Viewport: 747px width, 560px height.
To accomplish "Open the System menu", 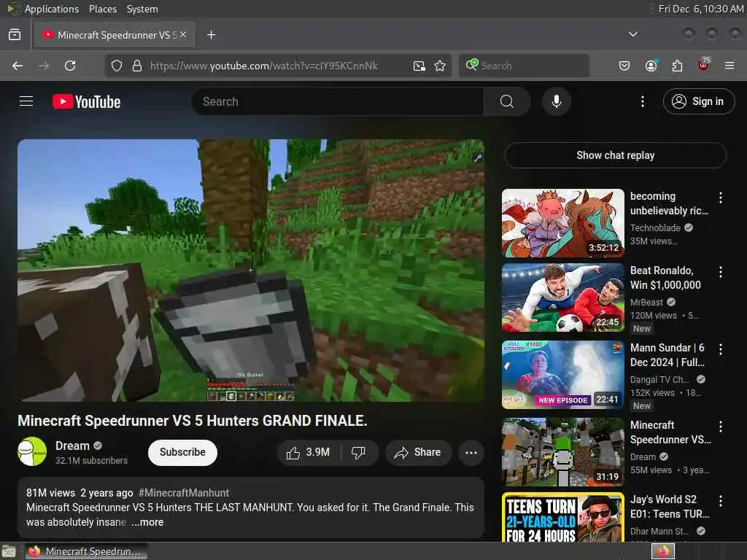I will [x=142, y=9].
